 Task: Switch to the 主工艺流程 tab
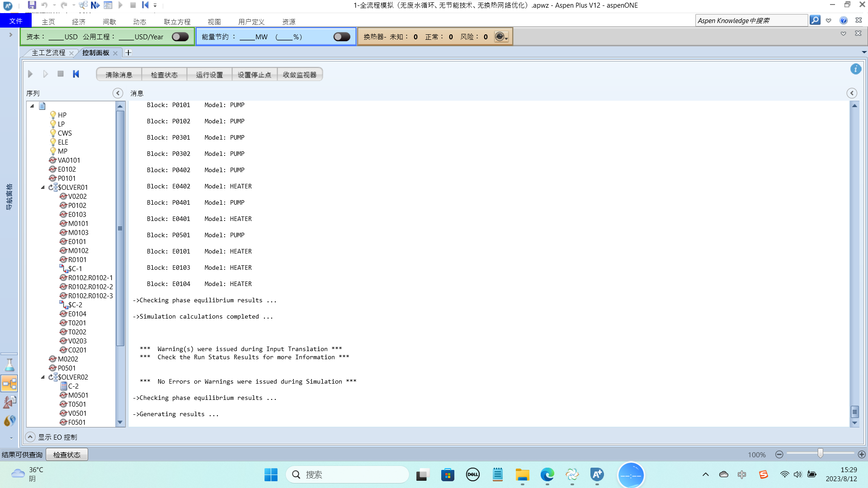click(x=48, y=53)
